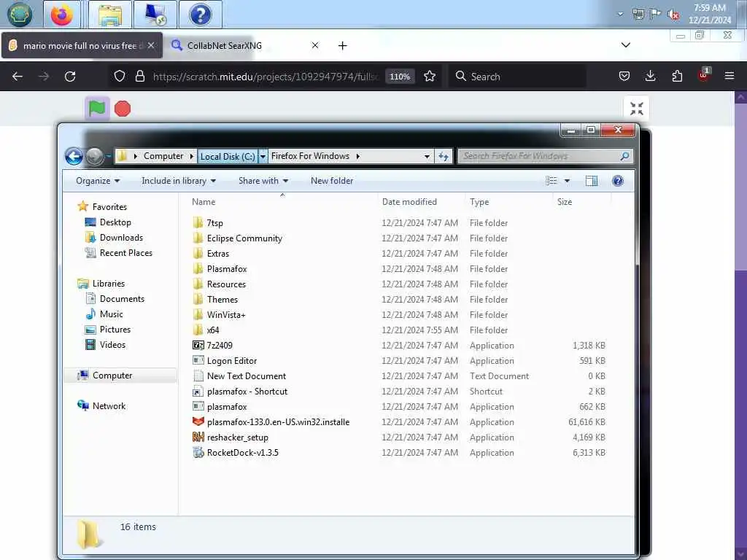Select Desktop in Favorites
The height and width of the screenshot is (560, 747).
tap(115, 222)
